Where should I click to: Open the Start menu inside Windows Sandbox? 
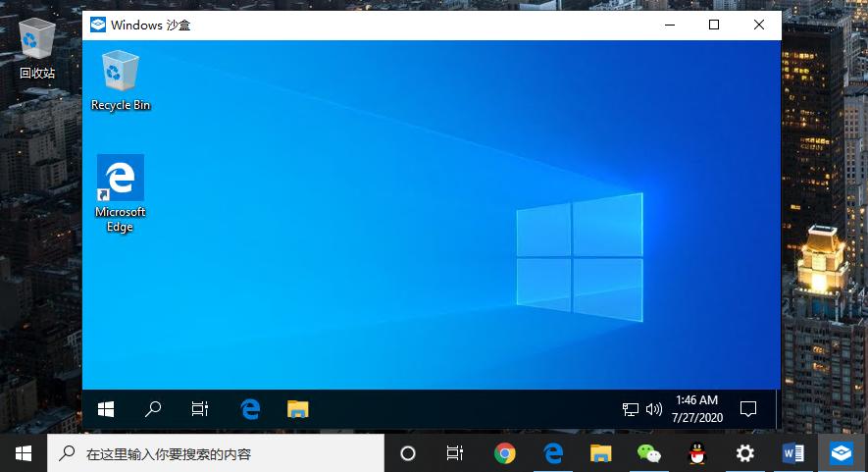[x=106, y=409]
